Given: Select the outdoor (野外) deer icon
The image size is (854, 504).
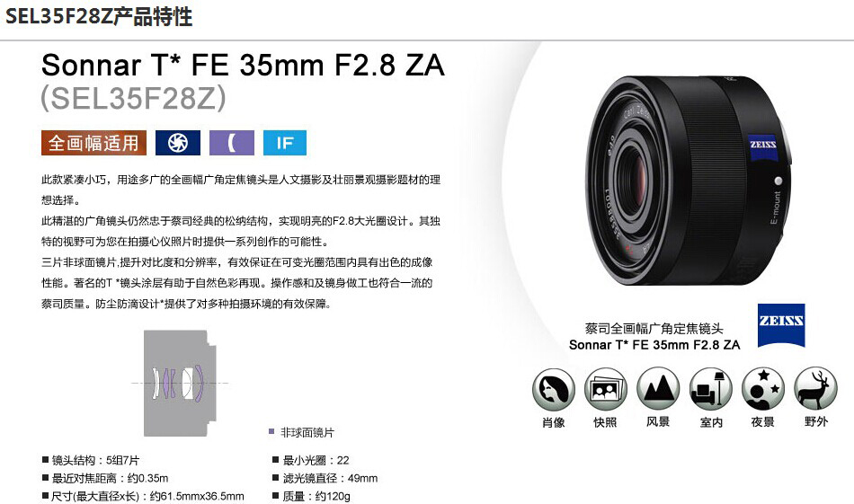Looking at the screenshot, I should pyautogui.click(x=815, y=389).
